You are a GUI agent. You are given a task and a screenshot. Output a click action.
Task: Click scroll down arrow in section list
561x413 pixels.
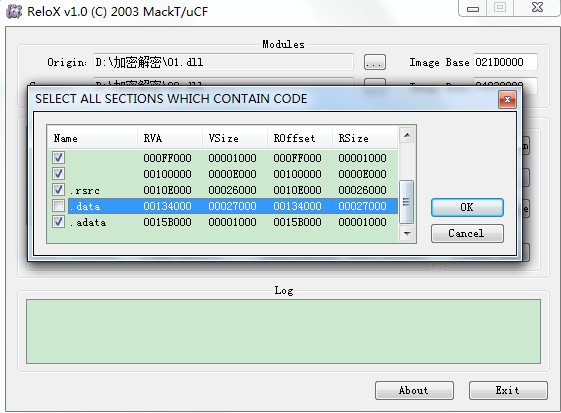coord(407,234)
